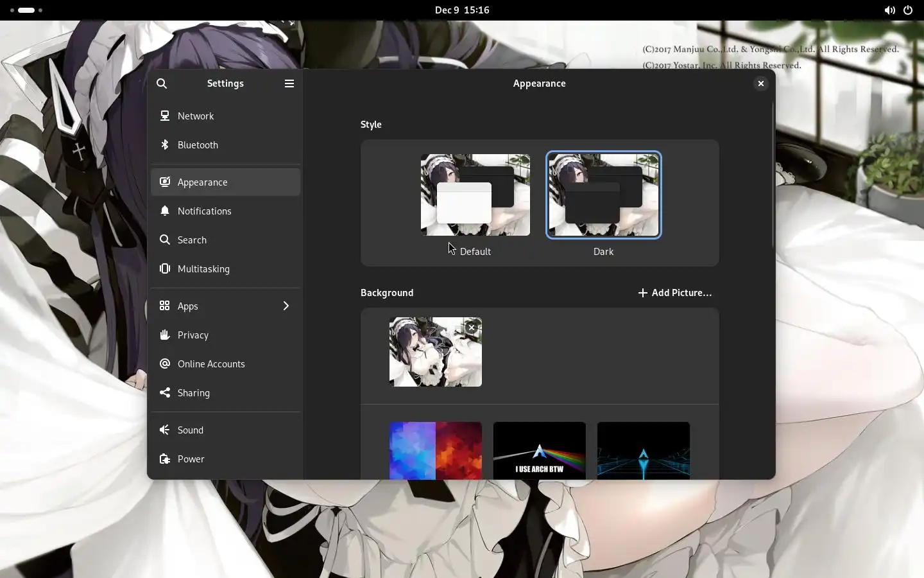Open Sharing settings
The height and width of the screenshot is (578, 924).
click(x=226, y=392)
